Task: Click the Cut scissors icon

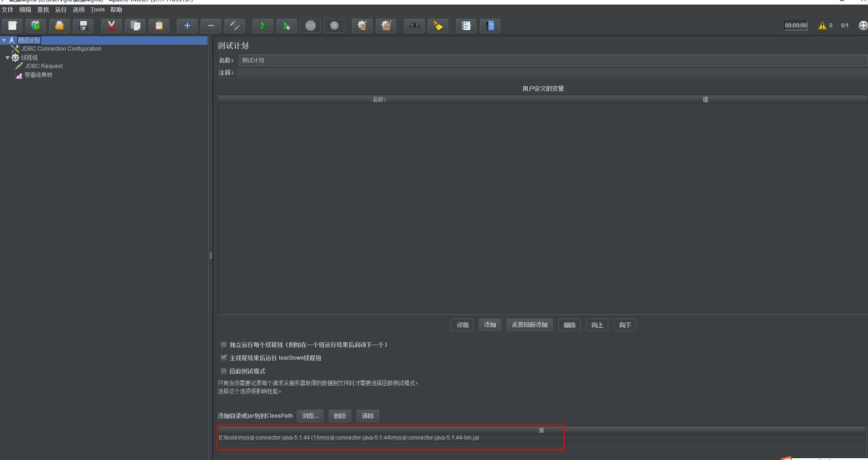Action: pos(111,26)
